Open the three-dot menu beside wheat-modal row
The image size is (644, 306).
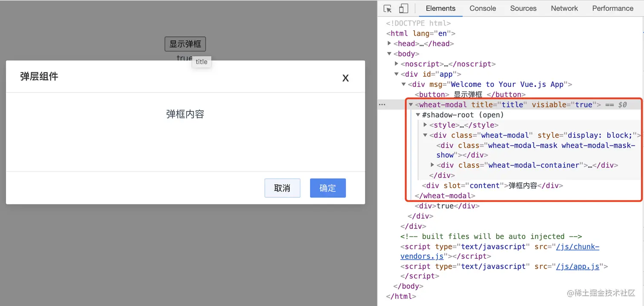click(382, 104)
